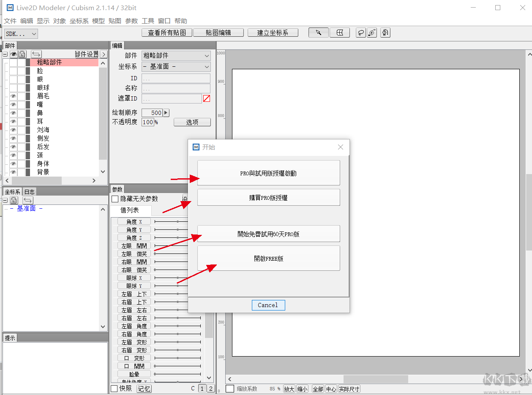This screenshot has width=532, height=395.
Task: Open the 坐标系 dropdown showing 基准面
Action: [x=176, y=67]
